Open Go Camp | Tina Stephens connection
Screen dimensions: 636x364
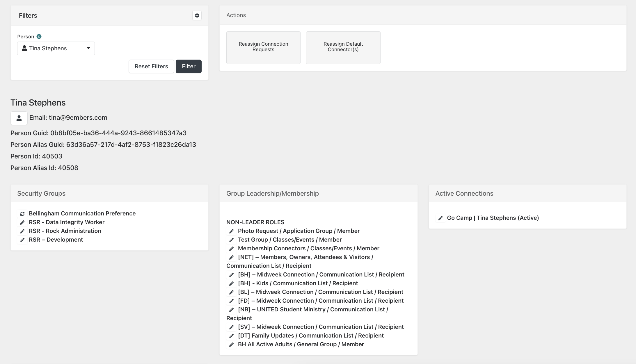tap(493, 218)
